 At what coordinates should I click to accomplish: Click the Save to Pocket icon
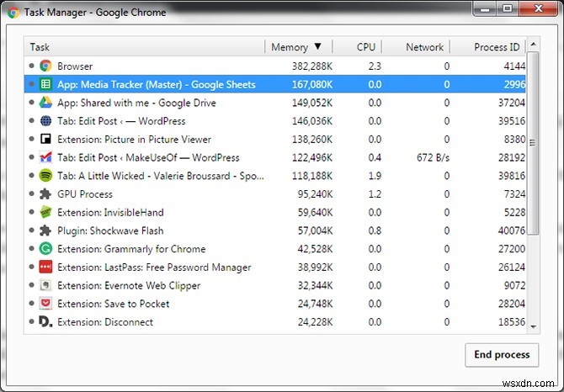pos(45,304)
